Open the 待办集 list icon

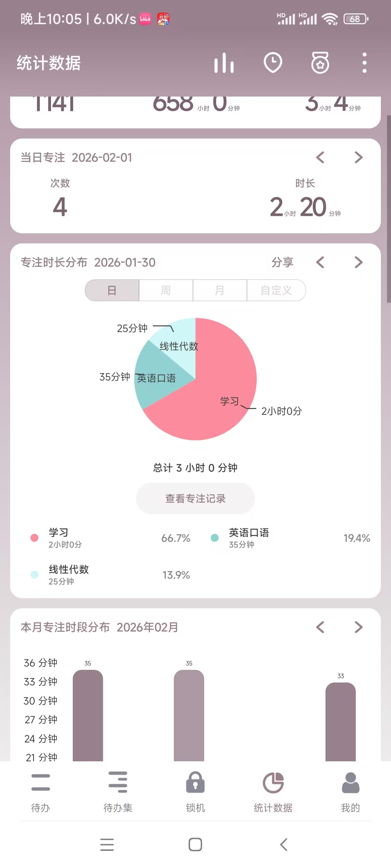(x=118, y=782)
